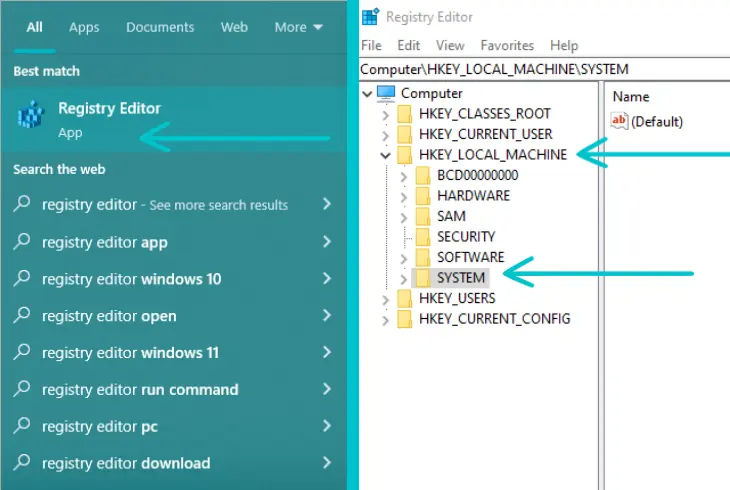Open the Help menu

564,45
